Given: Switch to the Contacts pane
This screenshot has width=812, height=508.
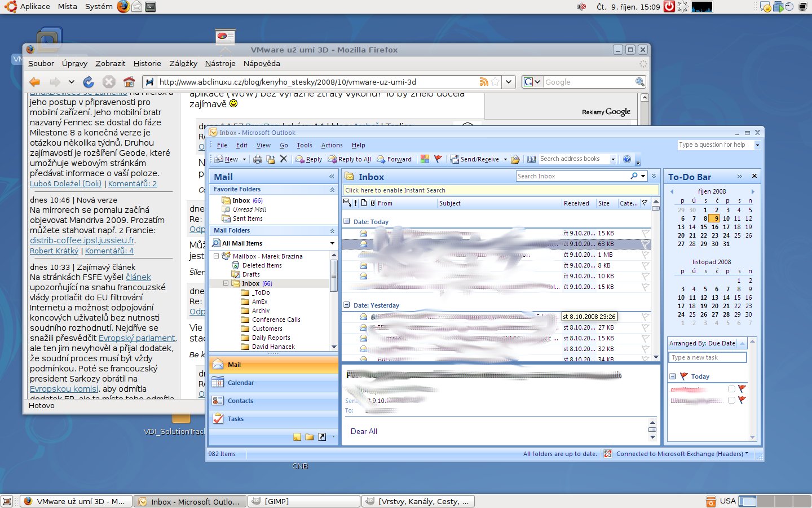Looking at the screenshot, I should point(273,401).
